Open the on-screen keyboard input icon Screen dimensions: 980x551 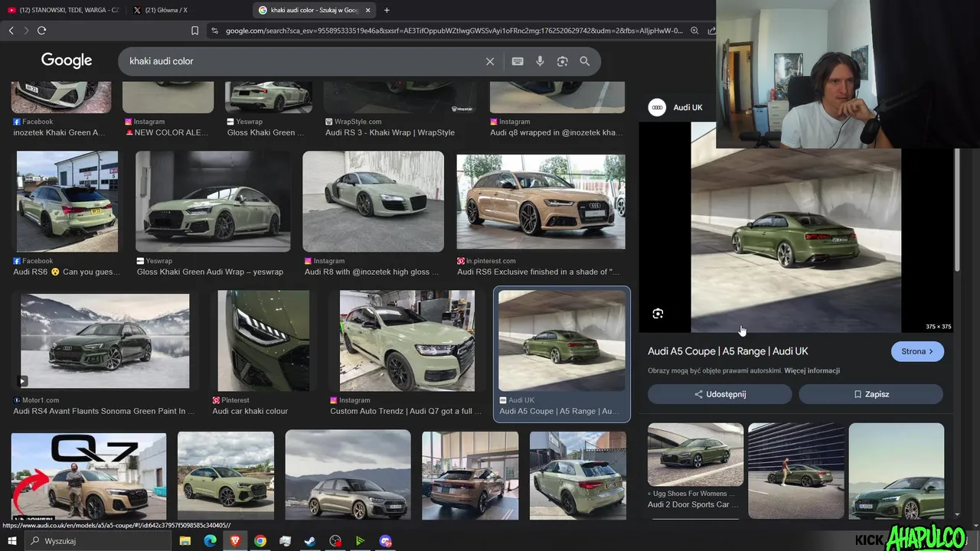(518, 61)
